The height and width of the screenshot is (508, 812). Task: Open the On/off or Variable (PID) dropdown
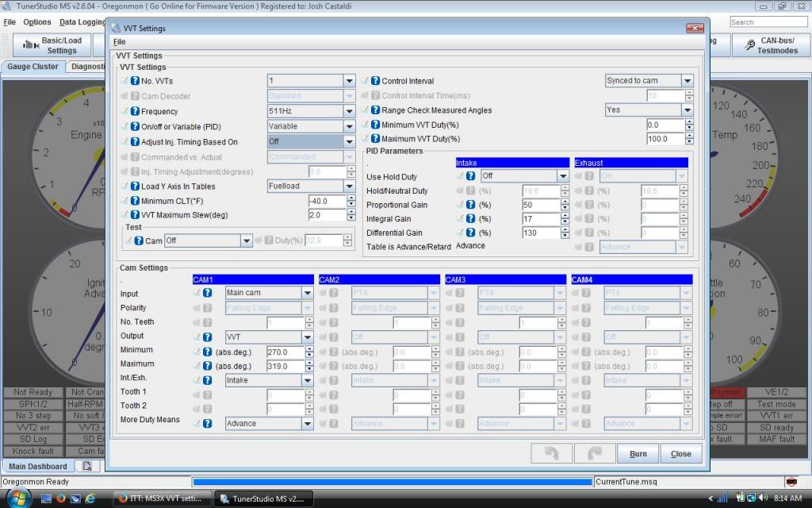tap(349, 126)
